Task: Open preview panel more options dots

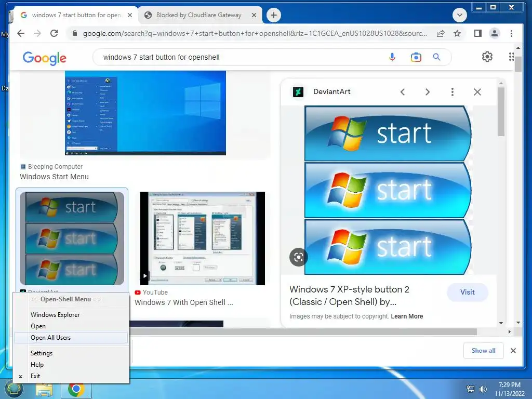Action: (x=453, y=92)
